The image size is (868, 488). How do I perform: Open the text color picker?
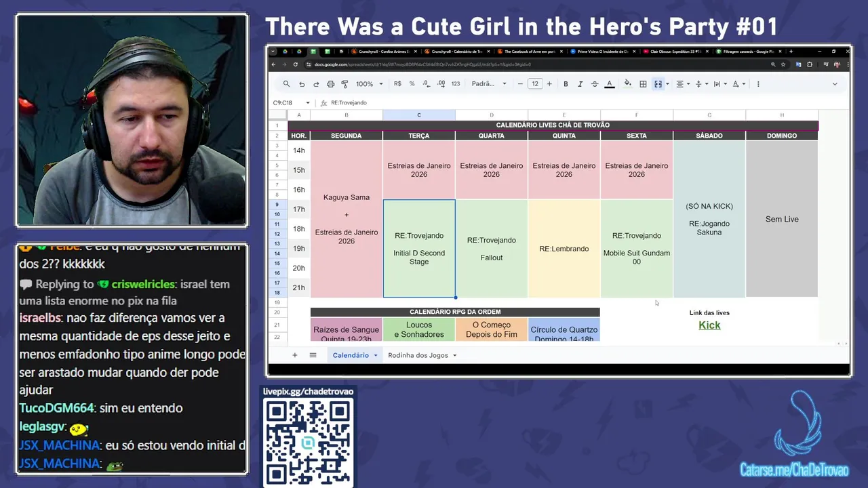(609, 84)
